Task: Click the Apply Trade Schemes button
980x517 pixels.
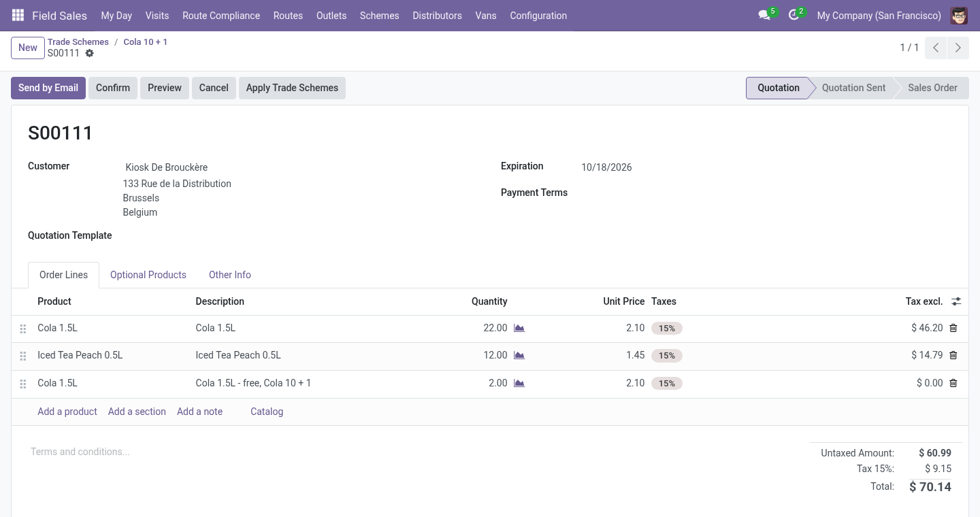Action: (x=292, y=88)
